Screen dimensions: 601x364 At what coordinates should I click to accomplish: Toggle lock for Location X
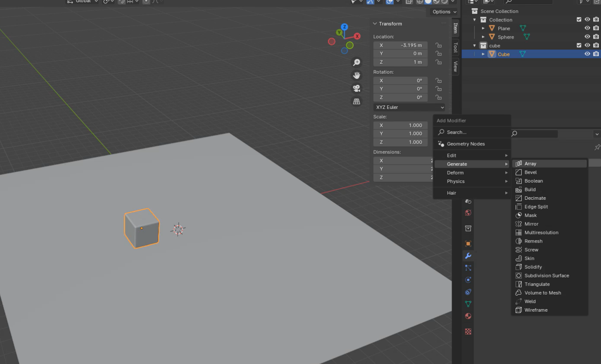click(438, 45)
